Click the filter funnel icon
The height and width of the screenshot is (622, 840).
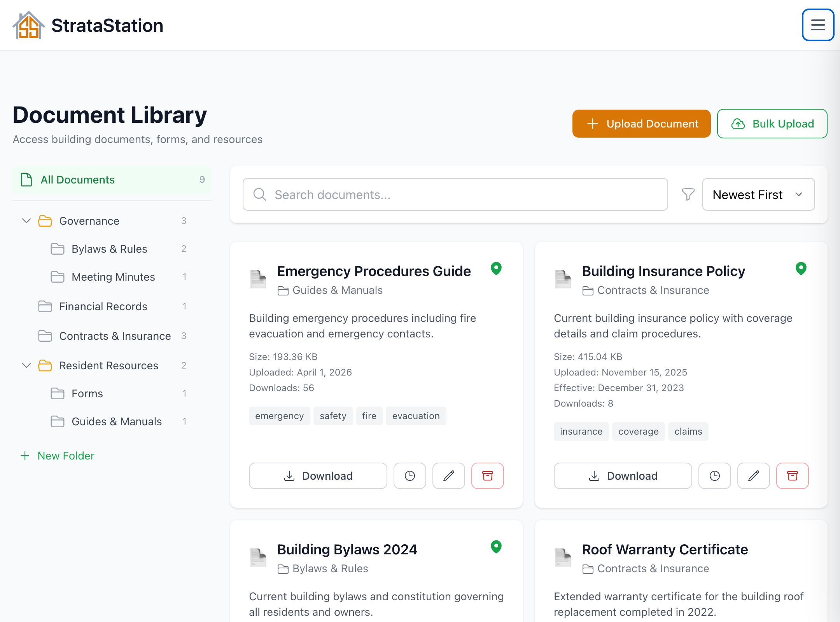point(688,194)
